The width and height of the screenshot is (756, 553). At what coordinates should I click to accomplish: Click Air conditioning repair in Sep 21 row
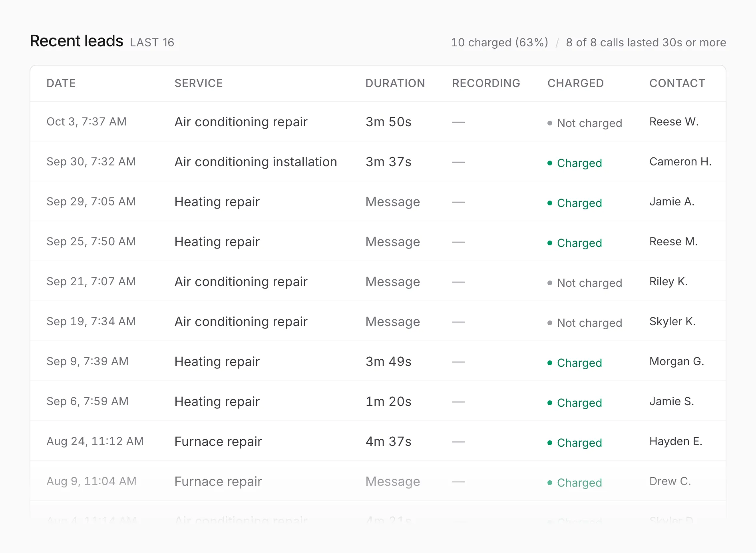(241, 282)
